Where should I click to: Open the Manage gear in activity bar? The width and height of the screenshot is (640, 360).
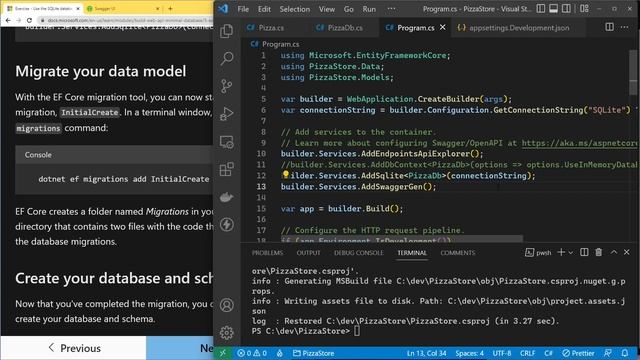pos(227,333)
